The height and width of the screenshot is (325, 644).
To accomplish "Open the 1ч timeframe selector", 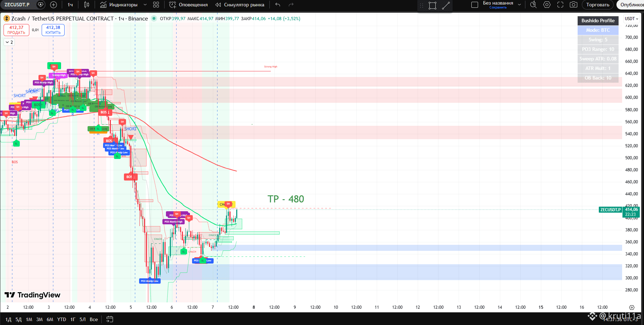I will click(70, 5).
